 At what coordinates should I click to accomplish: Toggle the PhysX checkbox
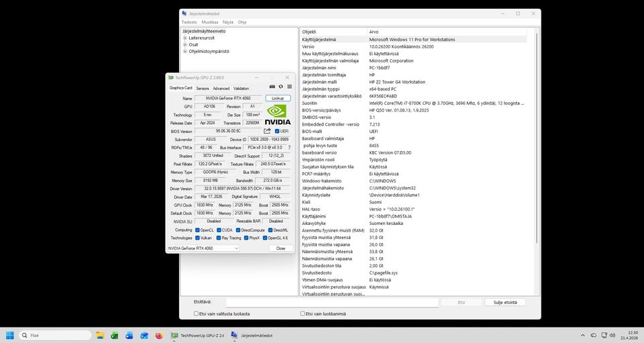[246, 238]
